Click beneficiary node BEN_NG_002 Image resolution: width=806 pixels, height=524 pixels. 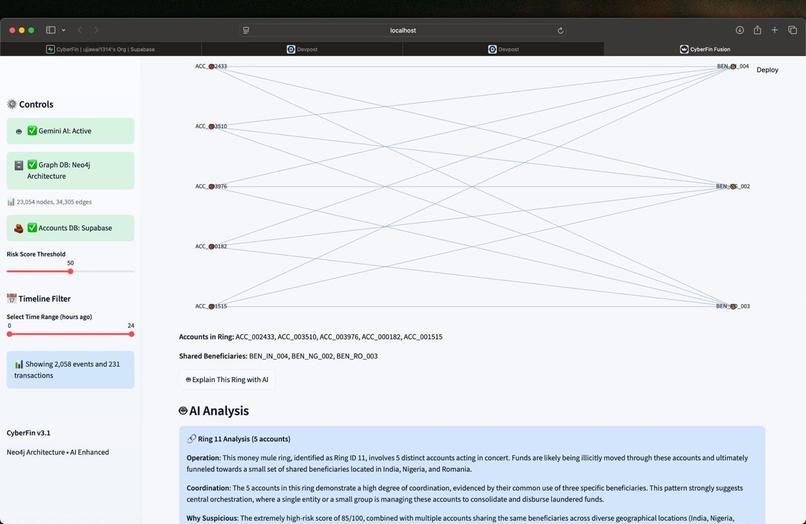[733, 186]
